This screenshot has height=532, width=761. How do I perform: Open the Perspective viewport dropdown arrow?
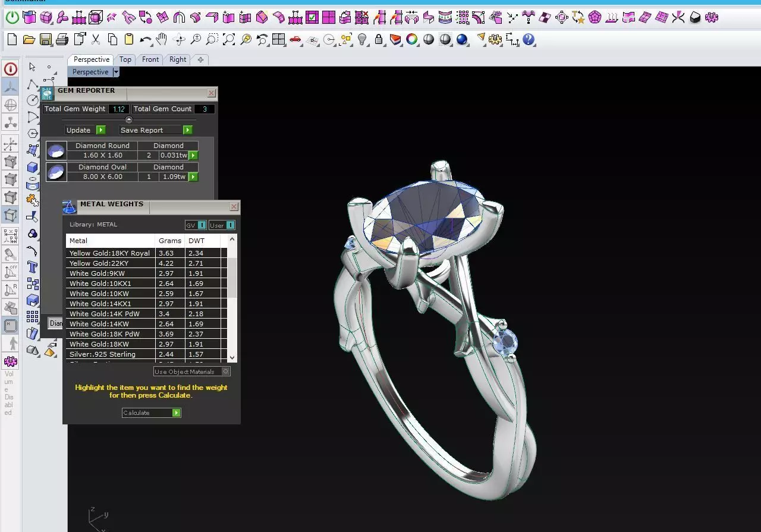116,72
